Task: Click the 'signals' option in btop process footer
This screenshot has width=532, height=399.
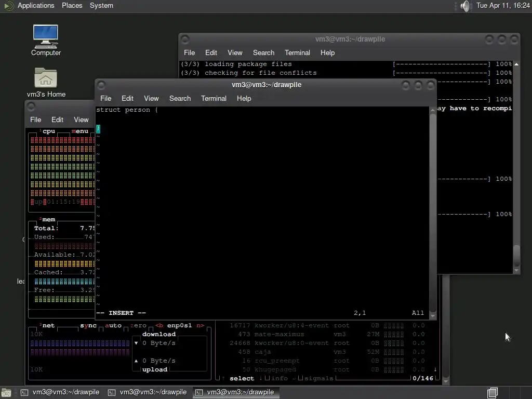Action: [x=319, y=378]
